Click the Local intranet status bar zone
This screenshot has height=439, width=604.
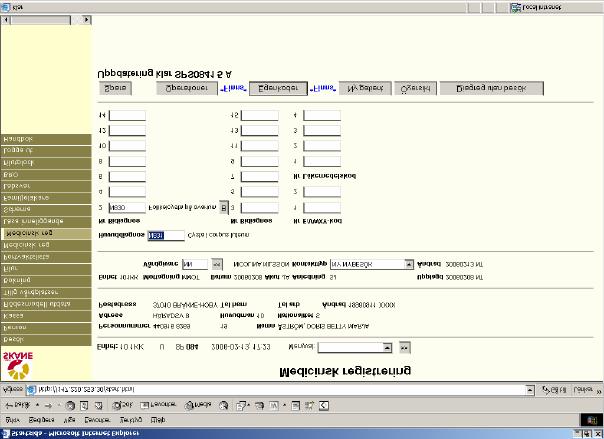[x=536, y=7]
